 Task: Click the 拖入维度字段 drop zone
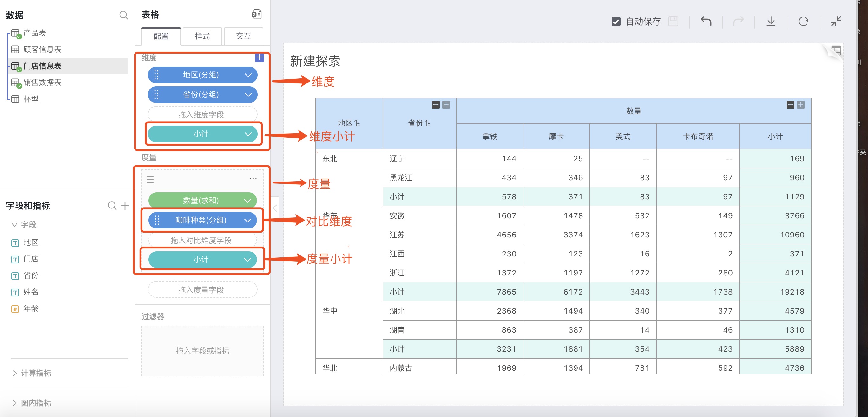pyautogui.click(x=202, y=115)
